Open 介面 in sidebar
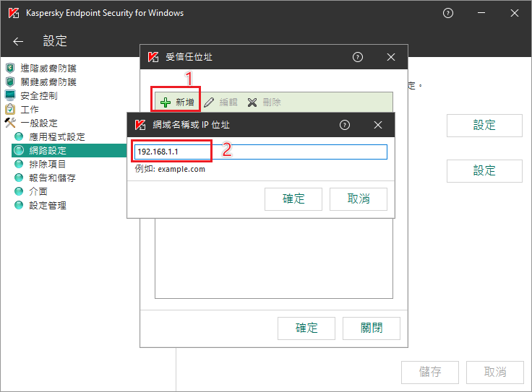Image resolution: width=532 pixels, height=392 pixels. click(38, 192)
